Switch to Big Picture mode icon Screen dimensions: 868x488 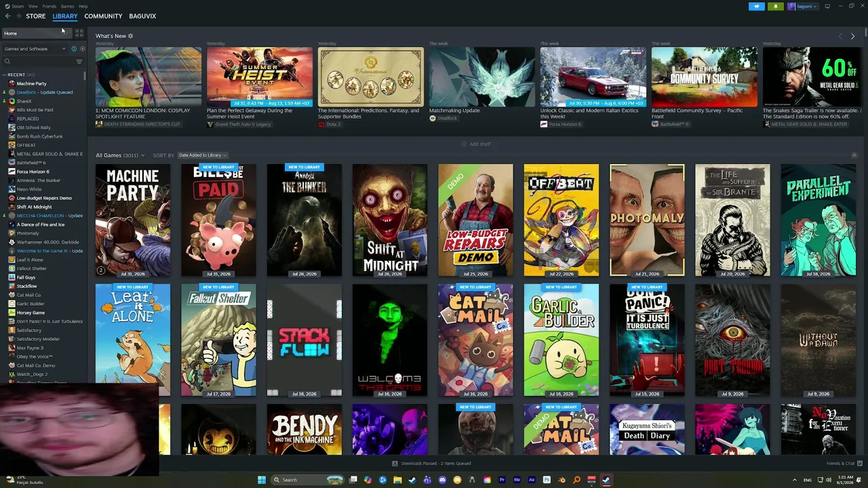[827, 6]
